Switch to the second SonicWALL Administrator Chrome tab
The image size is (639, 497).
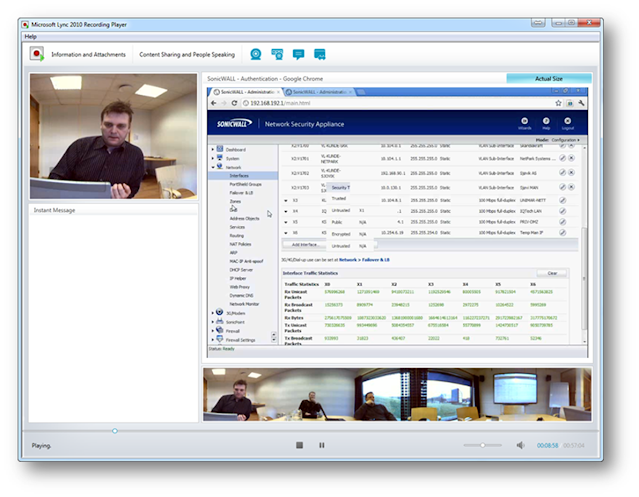319,92
